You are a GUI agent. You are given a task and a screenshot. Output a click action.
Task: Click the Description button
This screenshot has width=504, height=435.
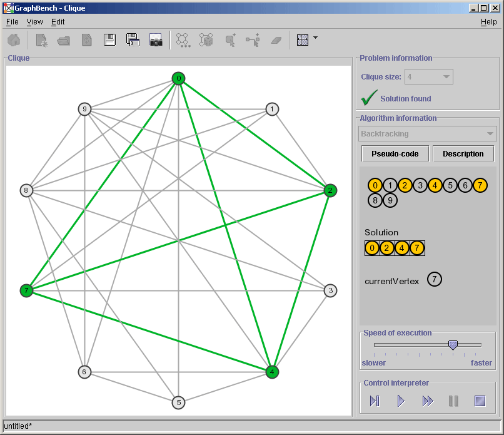(463, 154)
